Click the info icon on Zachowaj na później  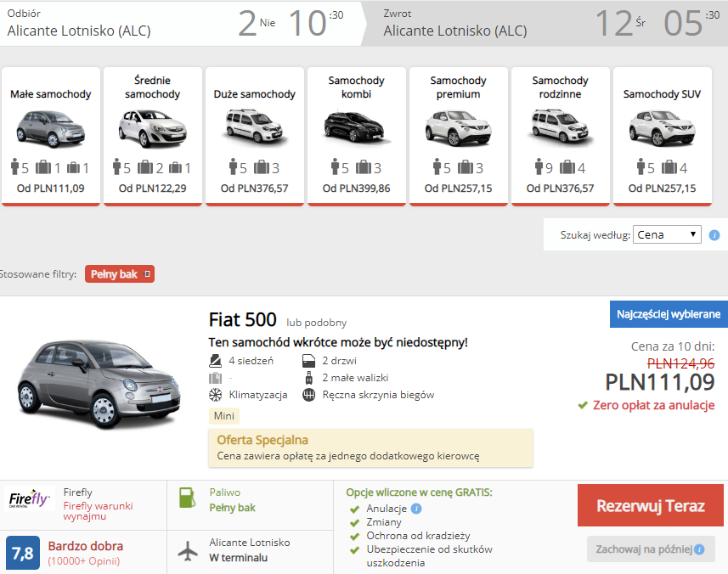(x=699, y=549)
